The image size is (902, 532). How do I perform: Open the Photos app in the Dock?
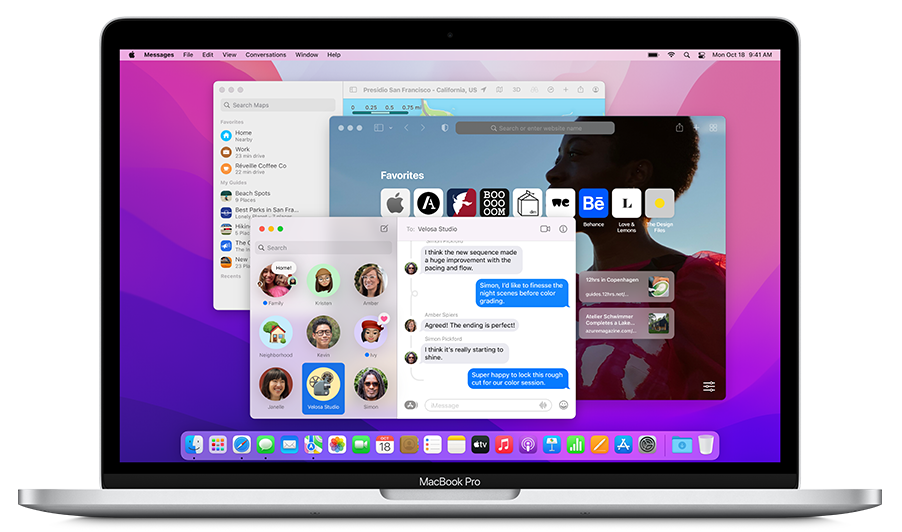(337, 445)
